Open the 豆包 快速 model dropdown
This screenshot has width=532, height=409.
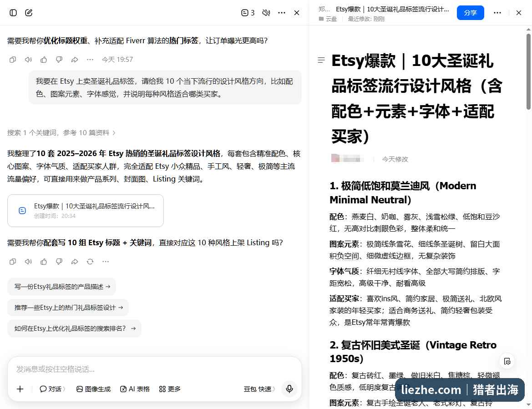[x=259, y=389]
